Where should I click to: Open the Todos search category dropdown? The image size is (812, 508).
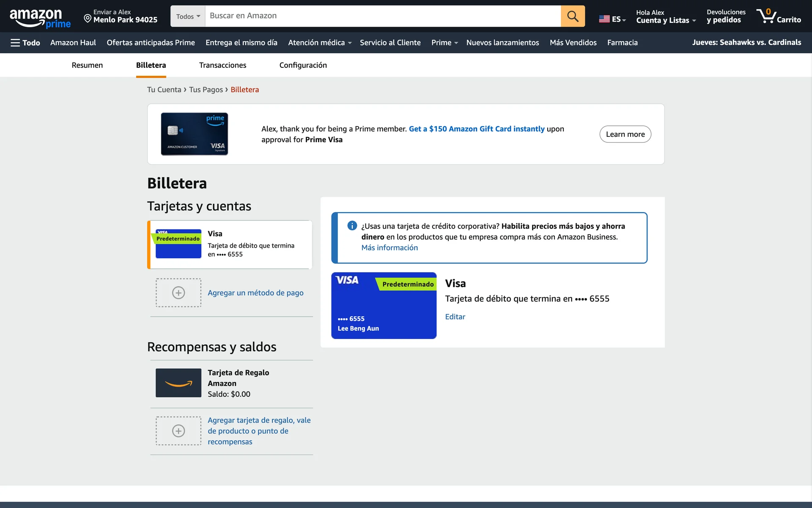coord(188,16)
